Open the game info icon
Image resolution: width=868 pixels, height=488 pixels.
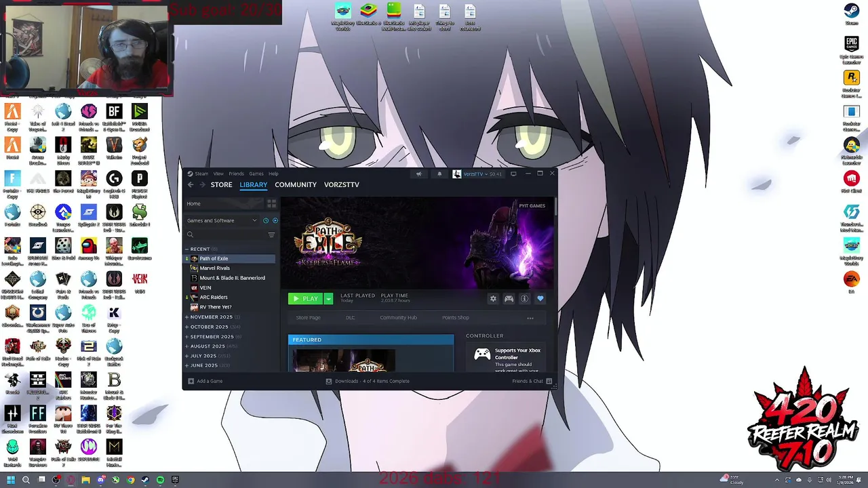point(524,299)
